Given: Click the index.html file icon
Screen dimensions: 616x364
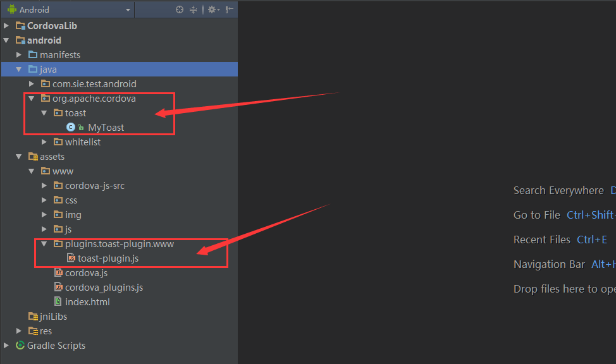Looking at the screenshot, I should [58, 301].
